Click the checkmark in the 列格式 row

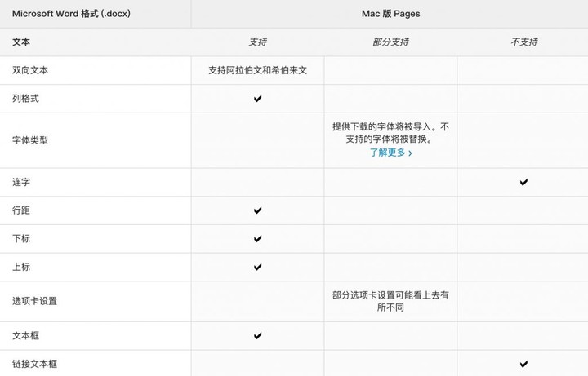(x=257, y=99)
